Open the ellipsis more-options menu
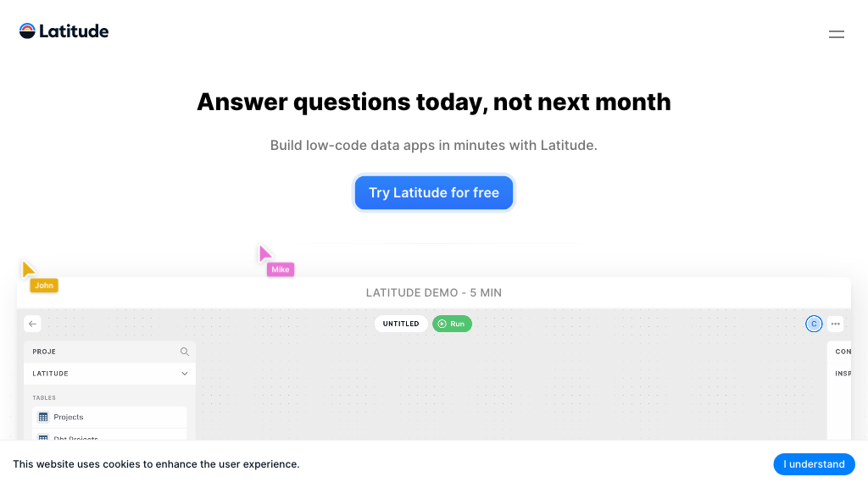The width and height of the screenshot is (868, 488). [835, 324]
